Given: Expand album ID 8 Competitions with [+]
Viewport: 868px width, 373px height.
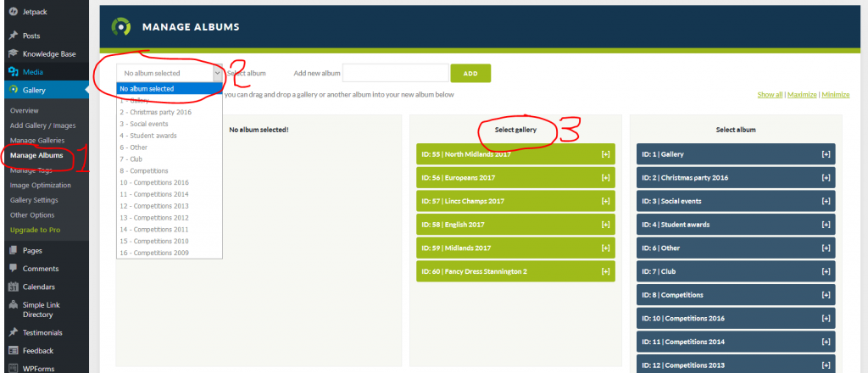Looking at the screenshot, I should (x=826, y=295).
